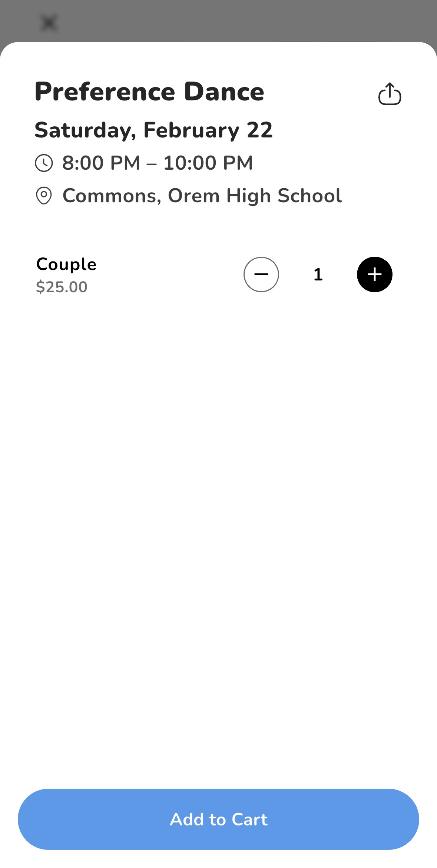Click the Orem High School text
This screenshot has width=437, height=868.
pos(255,196)
